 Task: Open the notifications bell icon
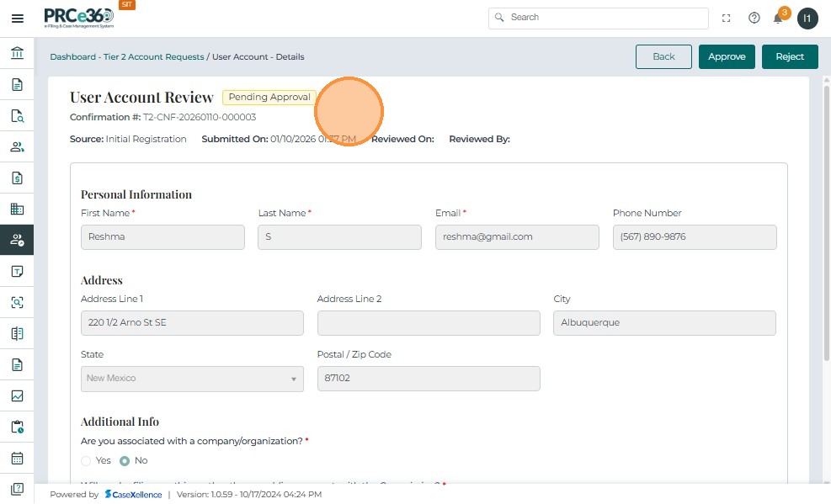tap(777, 19)
